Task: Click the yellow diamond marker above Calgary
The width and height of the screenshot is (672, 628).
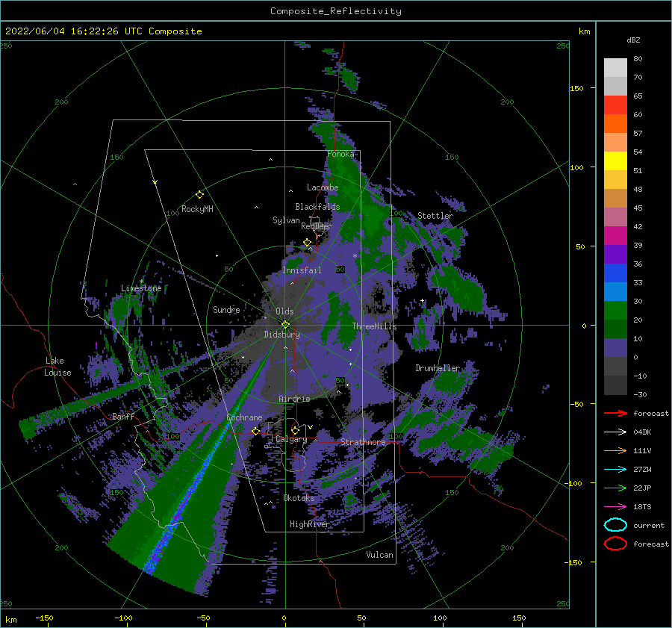Action: click(295, 430)
